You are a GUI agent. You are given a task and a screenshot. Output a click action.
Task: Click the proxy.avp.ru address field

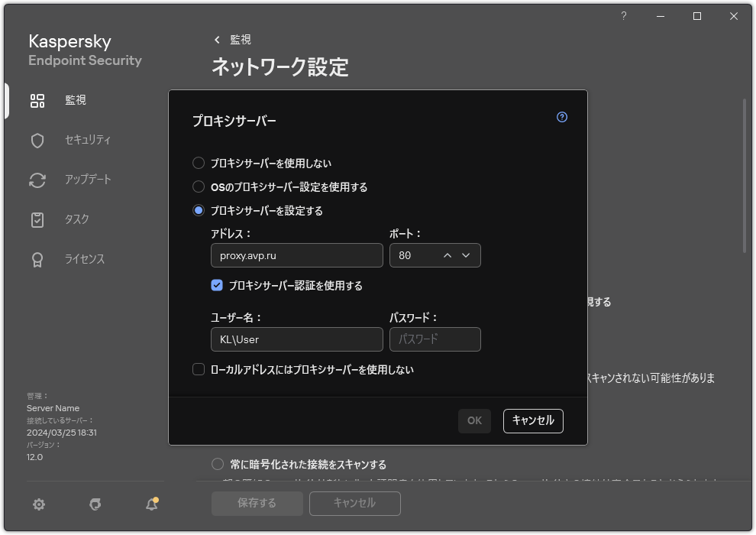pyautogui.click(x=296, y=255)
